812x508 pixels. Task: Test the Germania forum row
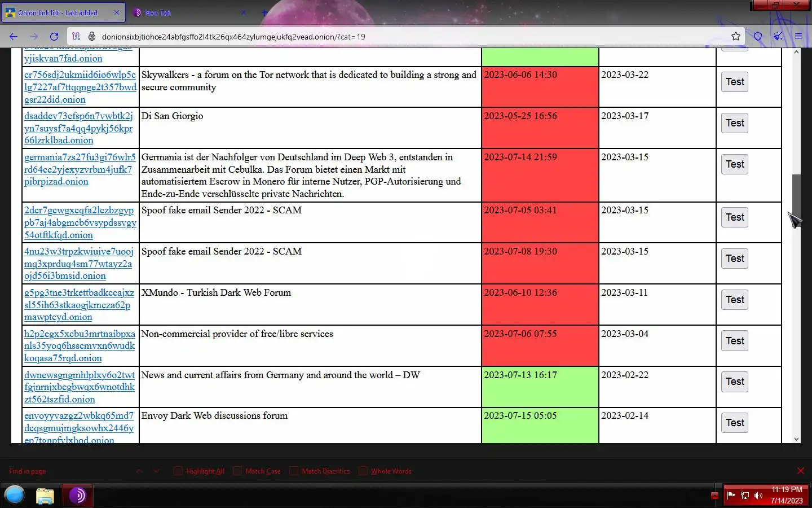[x=735, y=164]
